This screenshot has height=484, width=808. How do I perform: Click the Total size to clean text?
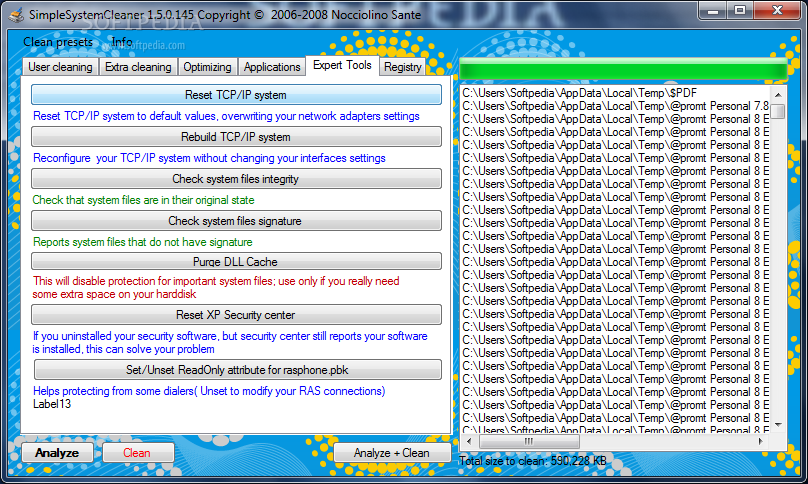[x=533, y=461]
